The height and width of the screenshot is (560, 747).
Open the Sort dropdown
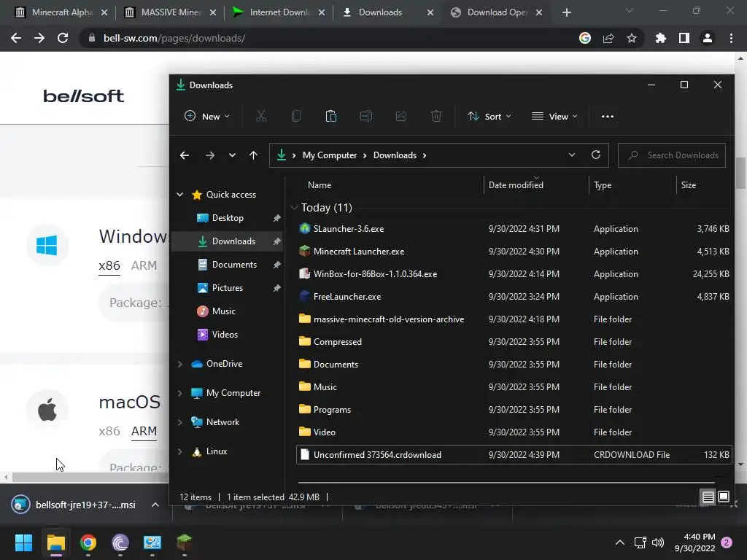coord(489,116)
